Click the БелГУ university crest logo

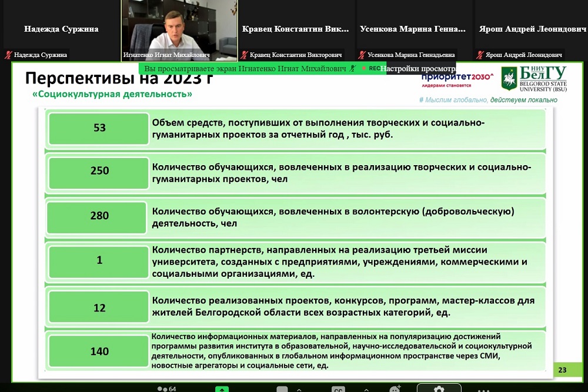coord(509,79)
